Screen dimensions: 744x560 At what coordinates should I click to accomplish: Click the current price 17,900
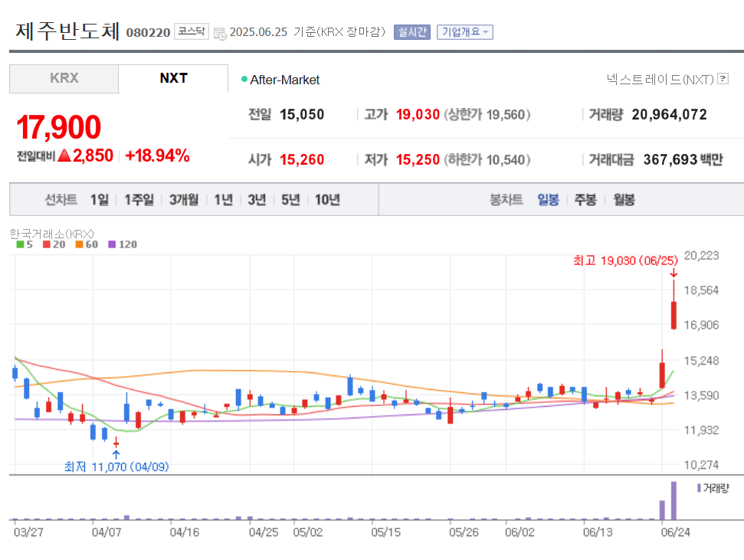click(59, 127)
